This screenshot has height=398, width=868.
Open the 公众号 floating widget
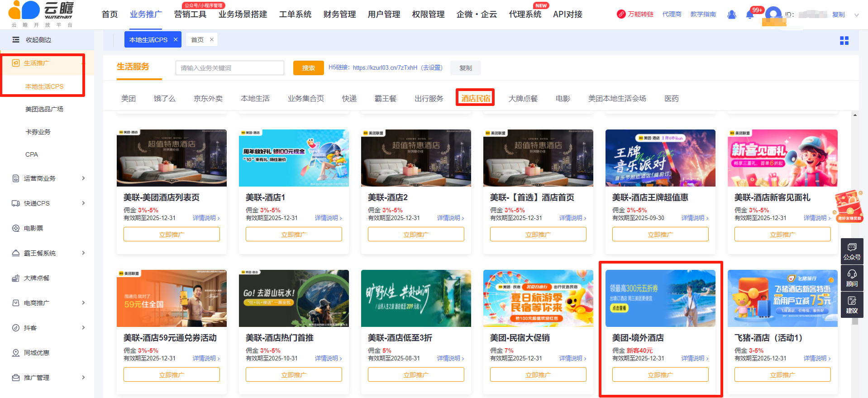pos(852,252)
